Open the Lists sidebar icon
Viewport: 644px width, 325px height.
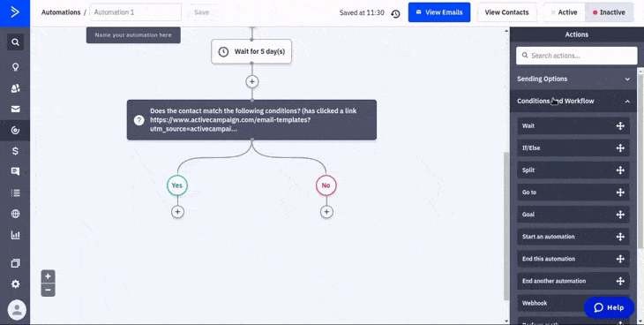click(15, 193)
